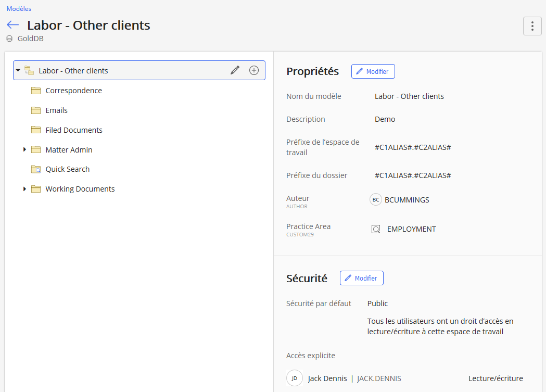
Task: Expand the Working Documents folder
Action: (x=24, y=189)
